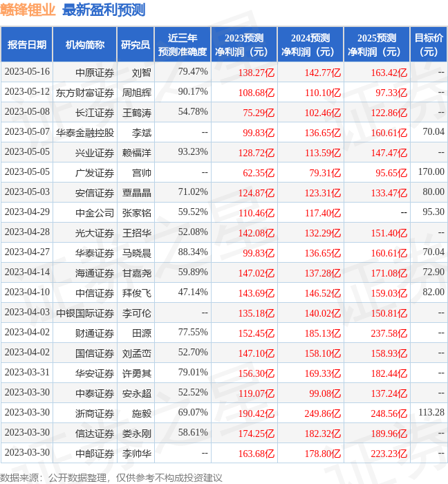Click analyst name 张家铭
This screenshot has width=448, height=484.
[x=137, y=213]
